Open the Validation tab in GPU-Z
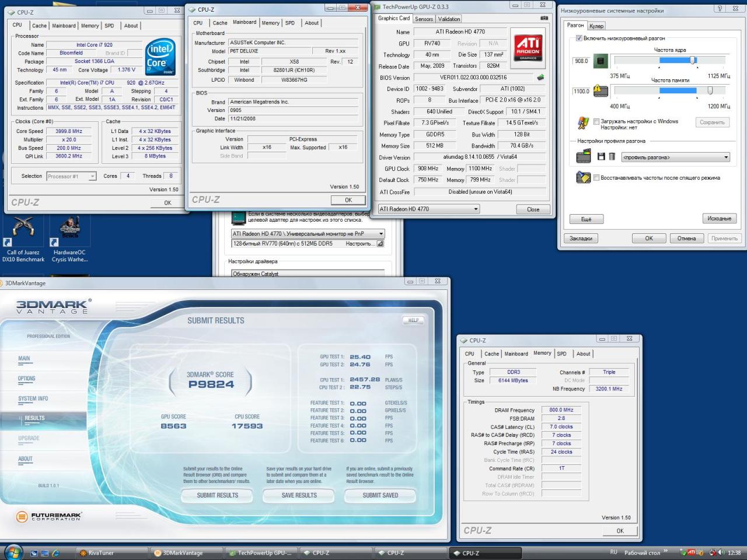This screenshot has width=747, height=560. pos(449,19)
